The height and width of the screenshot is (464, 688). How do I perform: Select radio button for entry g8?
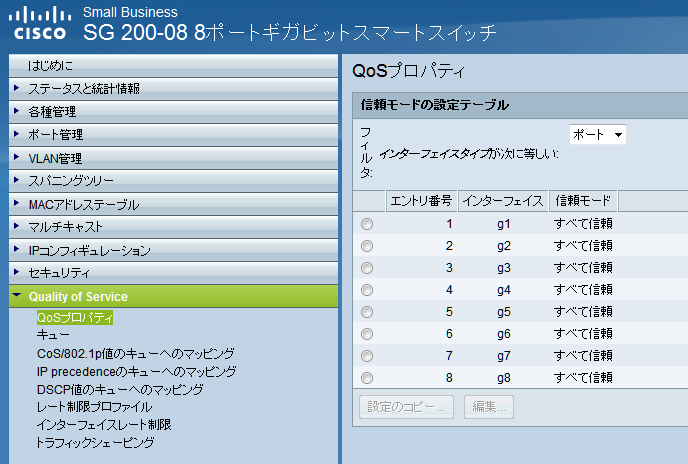point(367,378)
